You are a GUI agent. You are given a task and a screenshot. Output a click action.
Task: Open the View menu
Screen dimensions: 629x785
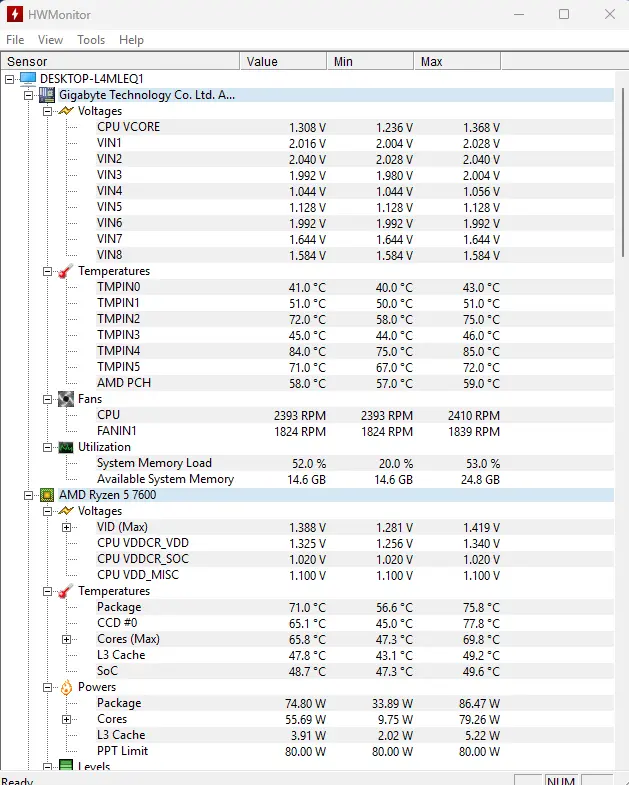[51, 40]
